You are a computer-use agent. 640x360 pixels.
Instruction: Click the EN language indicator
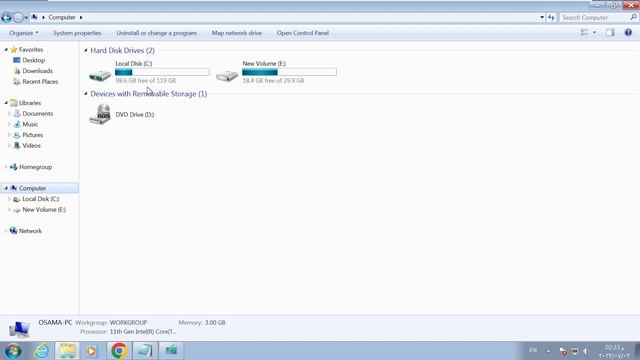pyautogui.click(x=533, y=351)
